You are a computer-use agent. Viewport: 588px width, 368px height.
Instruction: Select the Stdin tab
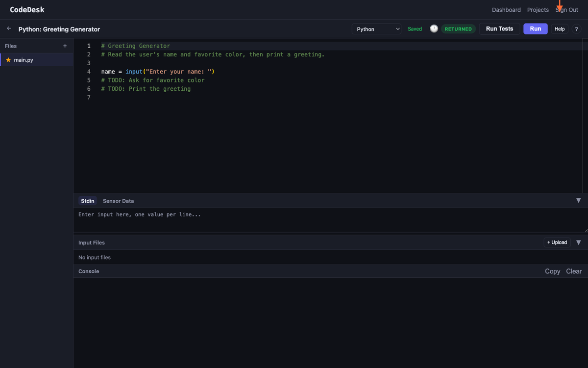click(88, 201)
